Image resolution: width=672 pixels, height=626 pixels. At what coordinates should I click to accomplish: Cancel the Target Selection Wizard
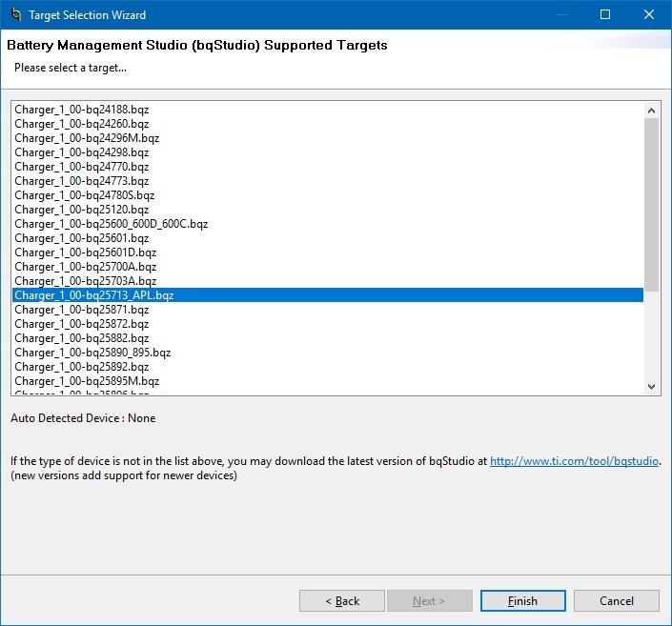(617, 600)
